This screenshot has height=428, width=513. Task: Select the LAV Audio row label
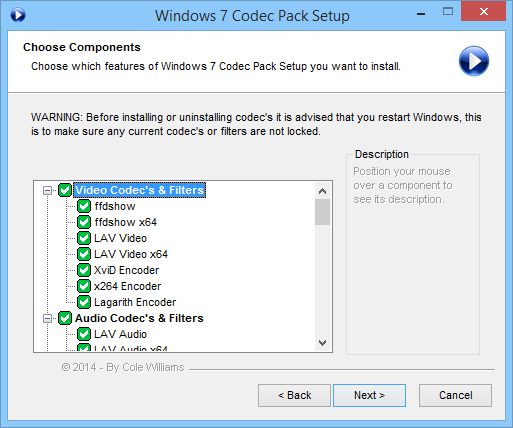(120, 334)
